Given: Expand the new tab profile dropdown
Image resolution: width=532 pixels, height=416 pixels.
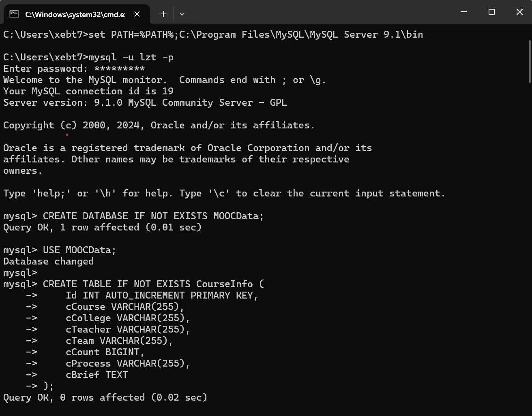Looking at the screenshot, I should [182, 14].
